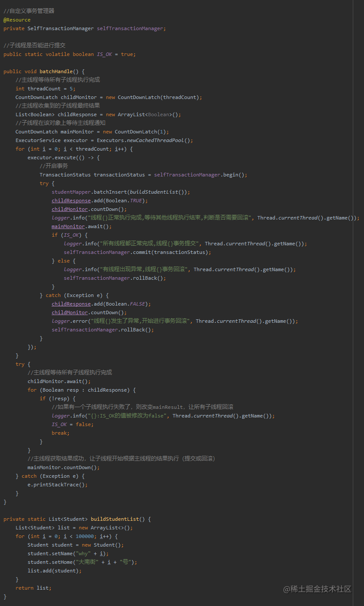This screenshot has height=606, width=364.
Task: Click the 'for (Boolean resp : childResponse)' line
Action: point(82,390)
